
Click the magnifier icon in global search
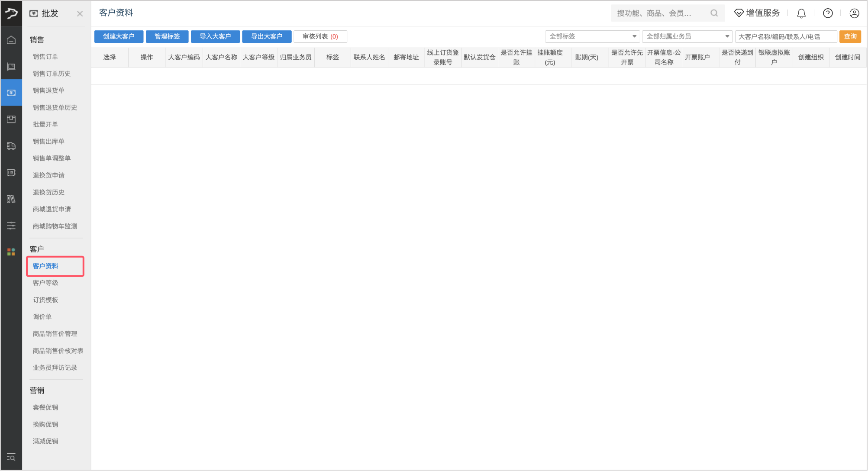714,13
